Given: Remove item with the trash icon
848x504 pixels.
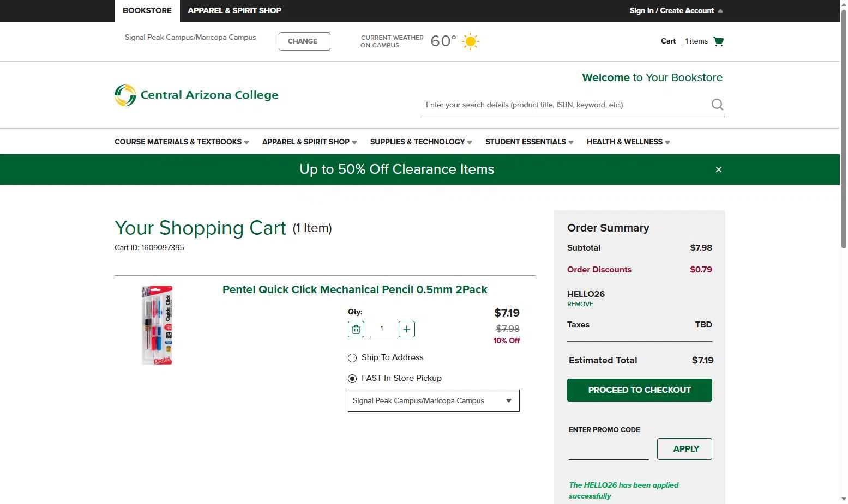Looking at the screenshot, I should (x=356, y=329).
